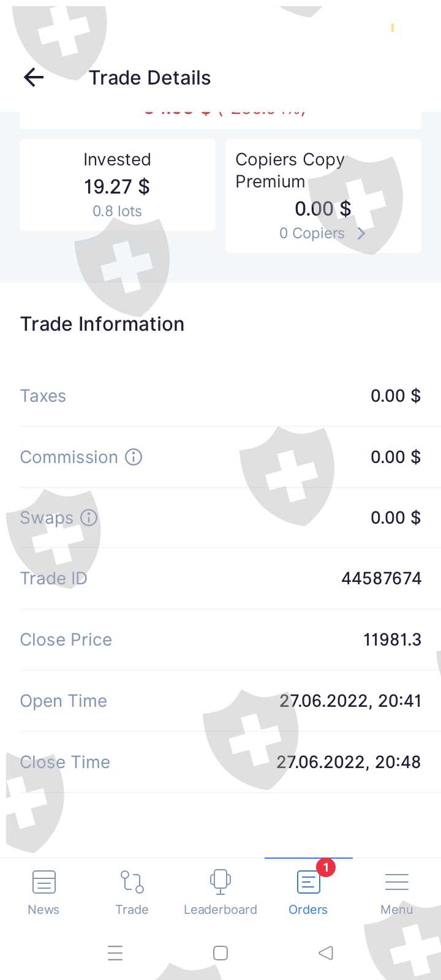The image size is (441, 980).
Task: Open the hamburger Menu icon
Action: tap(396, 883)
